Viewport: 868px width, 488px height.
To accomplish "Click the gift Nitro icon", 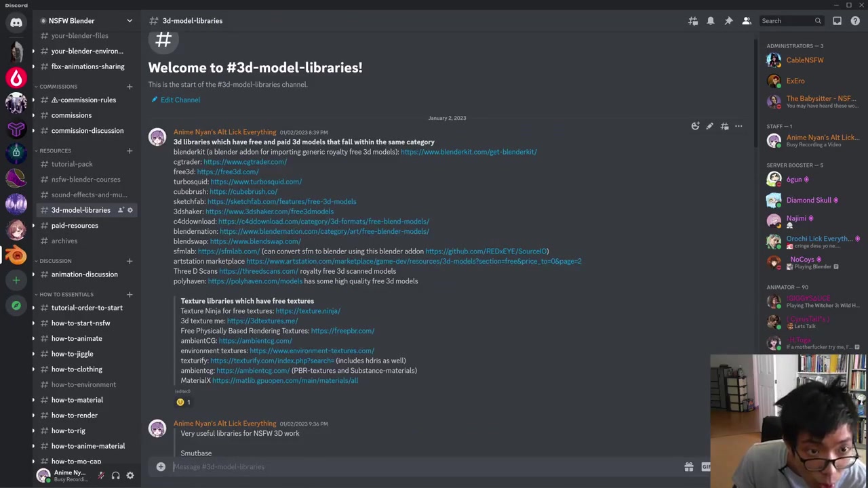I will pos(688,467).
